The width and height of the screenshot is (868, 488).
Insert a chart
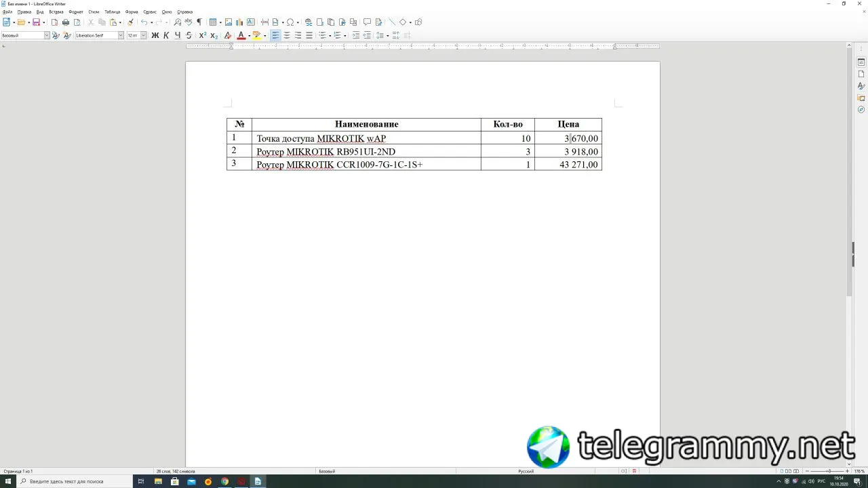[x=239, y=22]
